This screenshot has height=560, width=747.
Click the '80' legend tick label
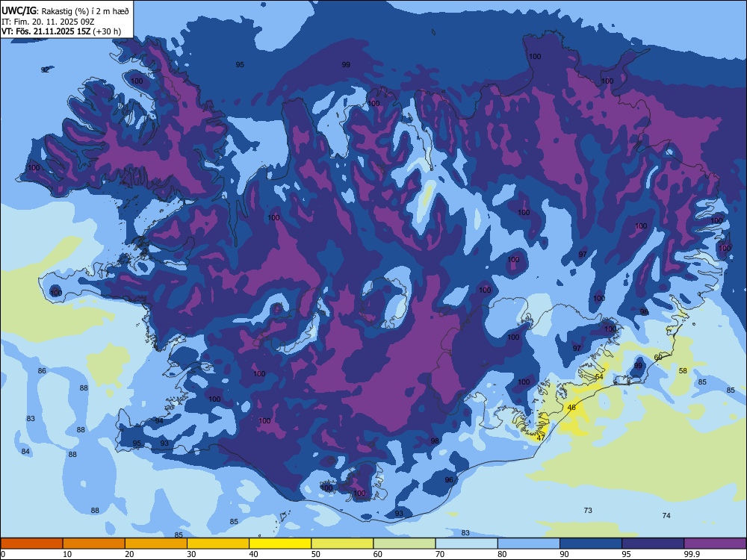point(502,554)
